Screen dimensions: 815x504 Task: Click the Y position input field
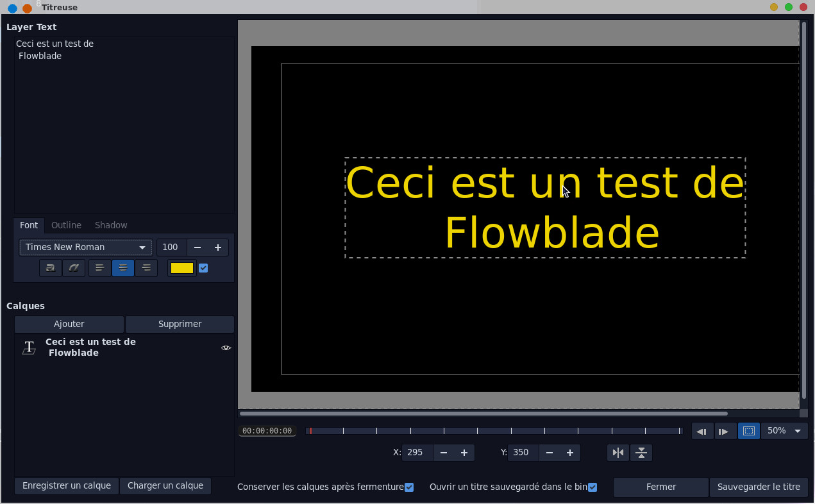point(523,453)
